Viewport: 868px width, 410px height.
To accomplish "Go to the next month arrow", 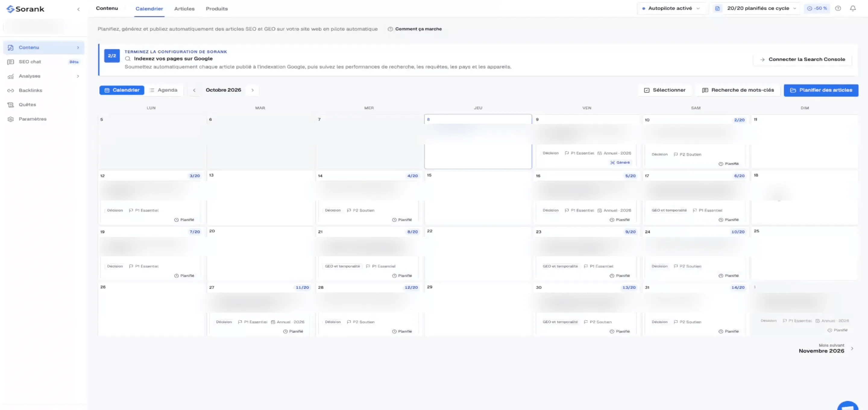I will (252, 90).
